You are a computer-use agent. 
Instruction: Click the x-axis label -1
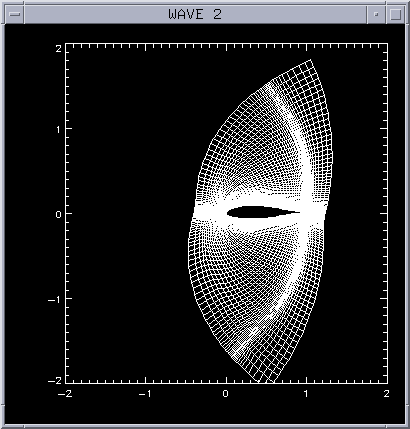(146, 394)
